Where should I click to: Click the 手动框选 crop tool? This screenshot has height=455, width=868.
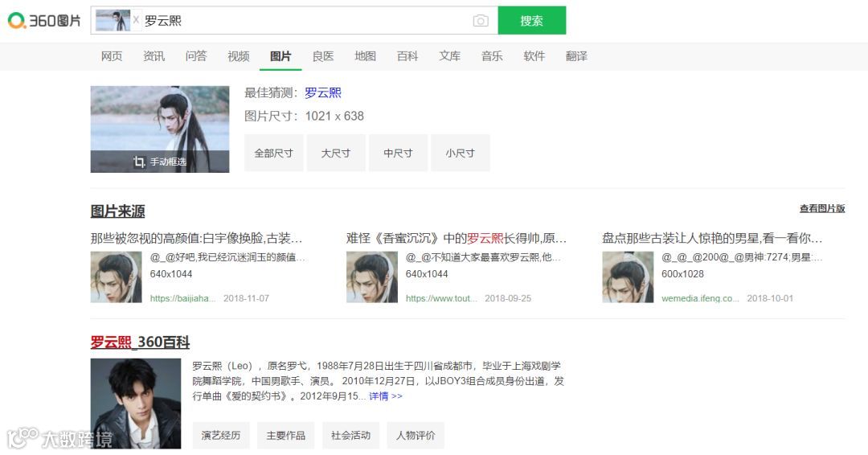click(160, 162)
